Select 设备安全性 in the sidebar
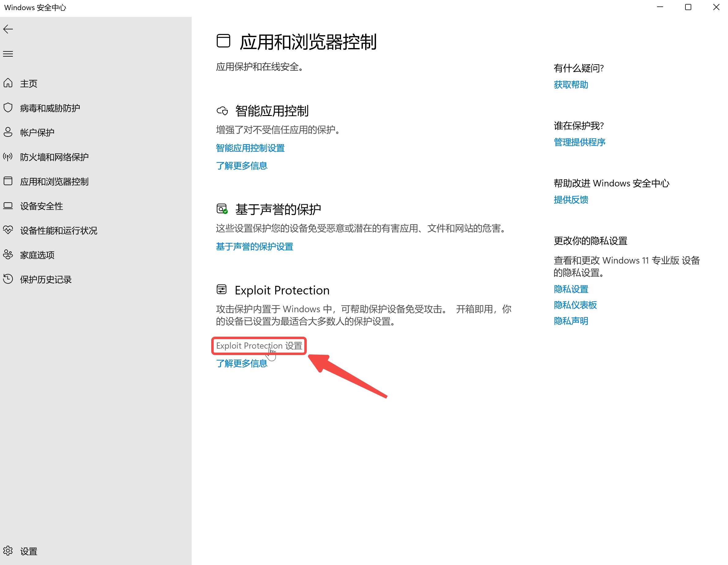The width and height of the screenshot is (728, 565). [42, 206]
